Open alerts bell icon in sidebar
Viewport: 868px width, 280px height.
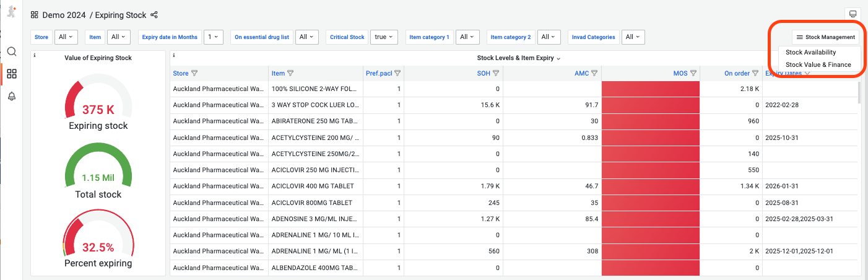coord(11,96)
